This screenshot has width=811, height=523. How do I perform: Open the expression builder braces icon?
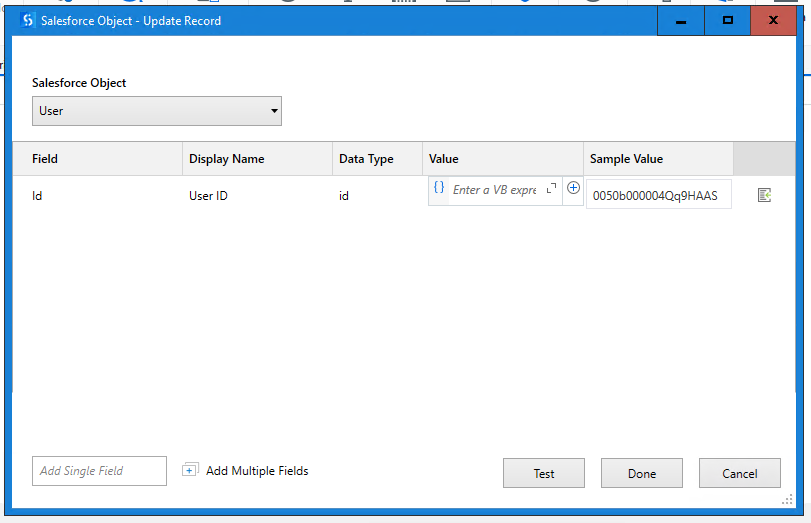[439, 188]
